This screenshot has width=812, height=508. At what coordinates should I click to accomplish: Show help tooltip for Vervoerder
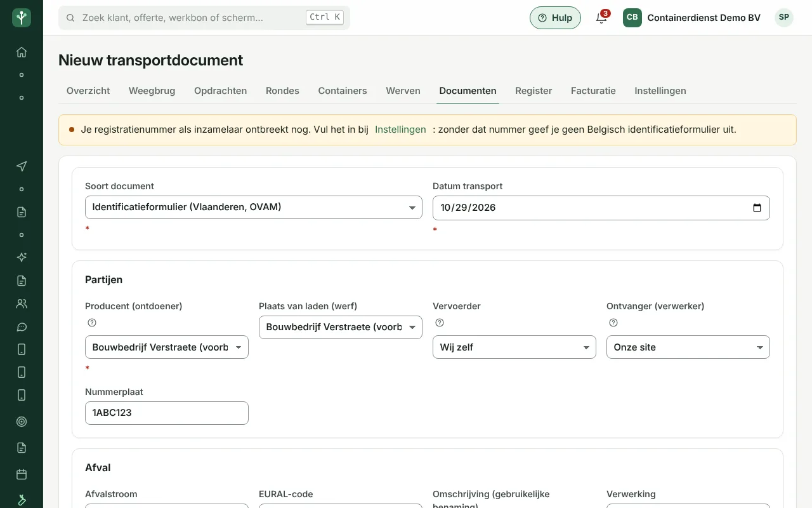click(x=440, y=323)
